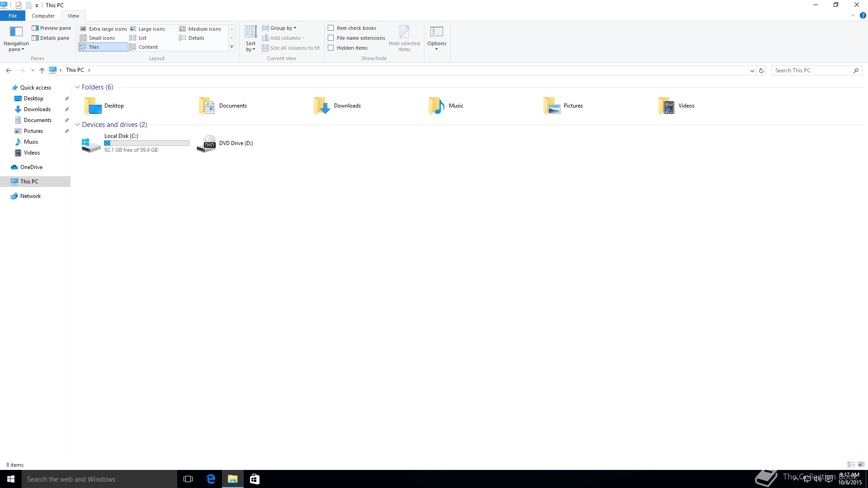Go up one folder level arrow
This screenshot has width=868, height=488.
click(x=42, y=70)
